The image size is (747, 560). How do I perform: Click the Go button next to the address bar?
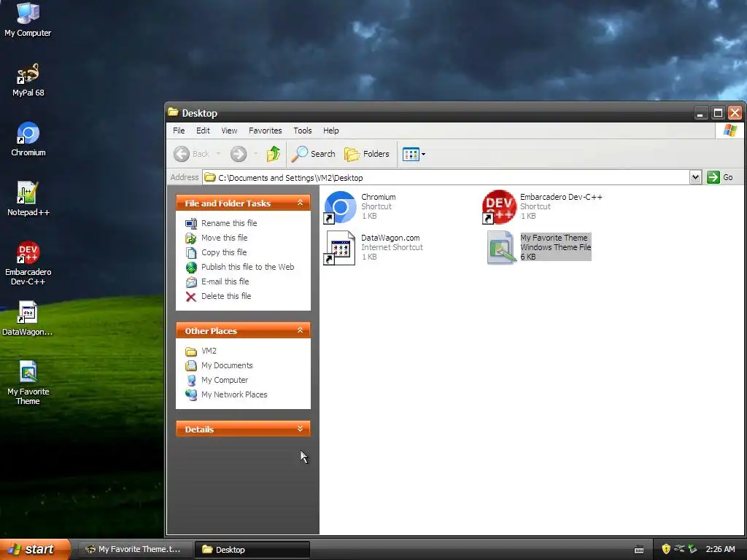pos(720,178)
